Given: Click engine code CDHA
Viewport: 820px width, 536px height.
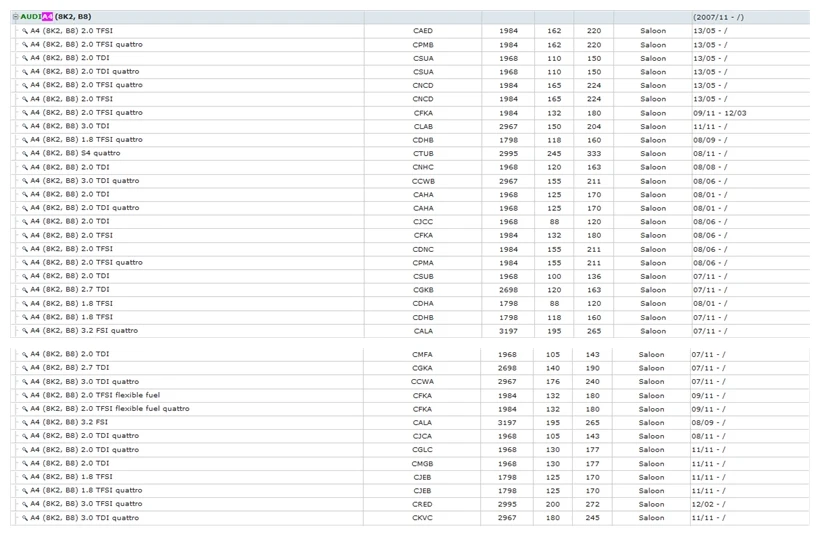Looking at the screenshot, I should pyautogui.click(x=423, y=304).
